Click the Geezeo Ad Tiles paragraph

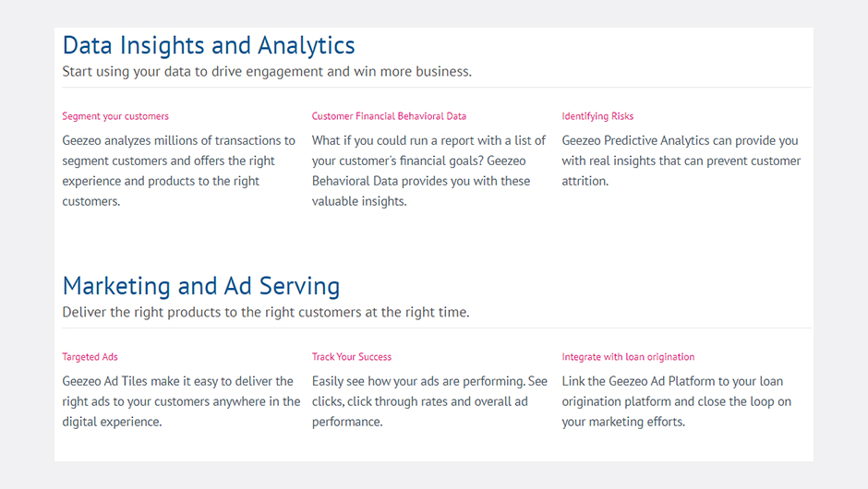tap(181, 401)
